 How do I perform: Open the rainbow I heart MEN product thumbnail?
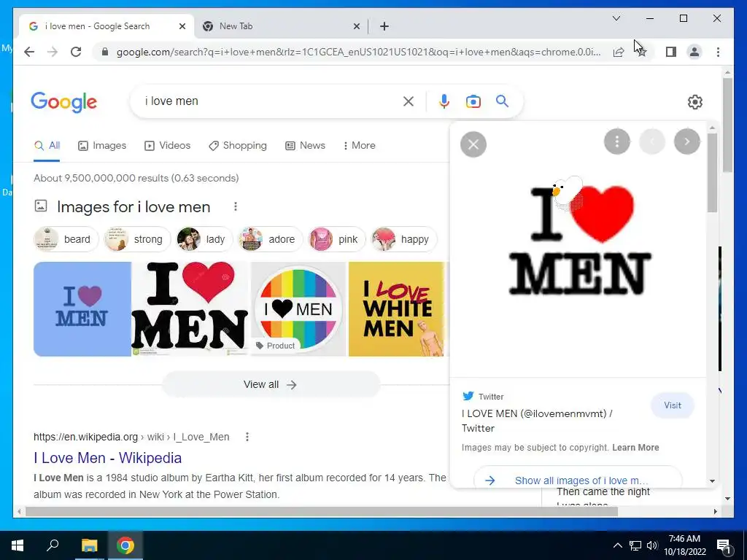coord(298,309)
